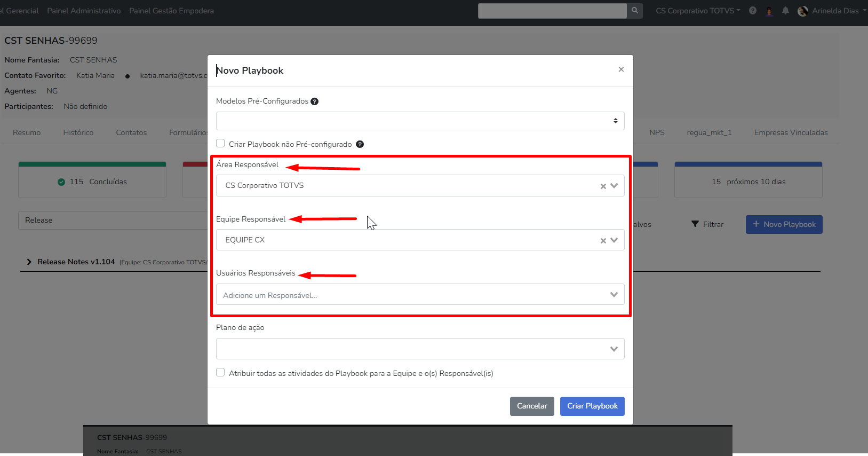The width and height of the screenshot is (868, 456).
Task: Open the Modelos Pré-Configurados dropdown
Action: point(420,121)
